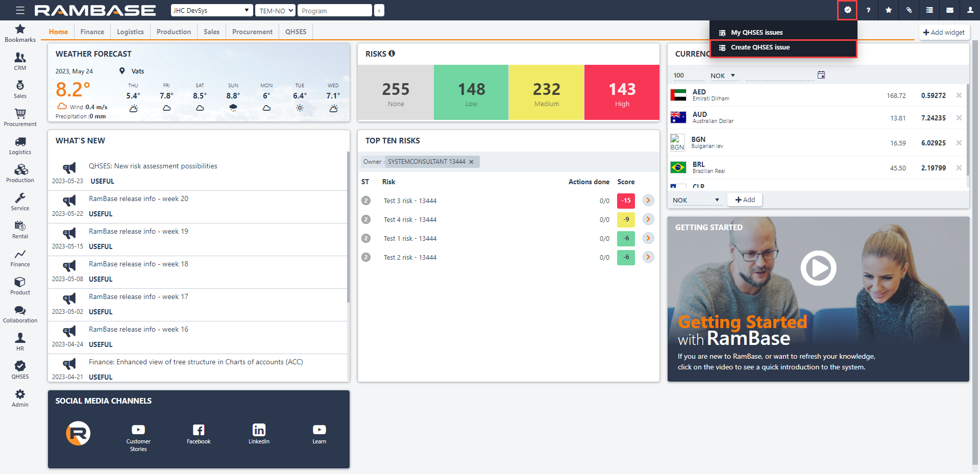Open the CRM module in sidebar

tap(20, 61)
